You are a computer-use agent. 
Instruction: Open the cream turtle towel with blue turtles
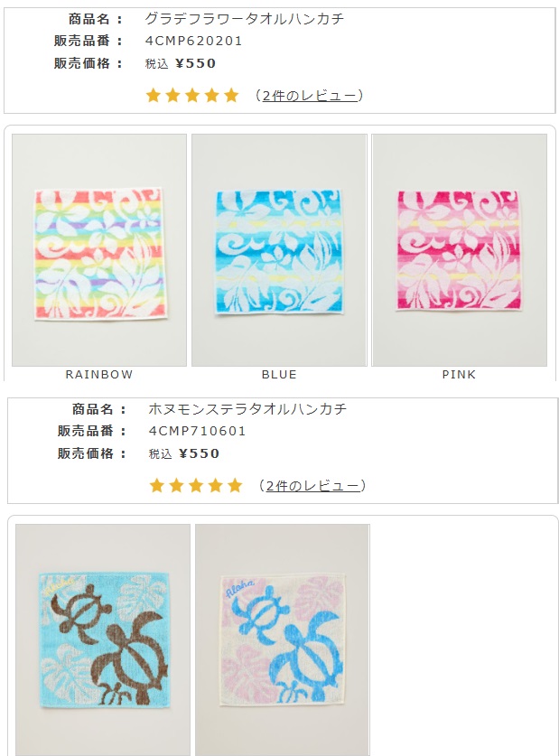click(283, 639)
